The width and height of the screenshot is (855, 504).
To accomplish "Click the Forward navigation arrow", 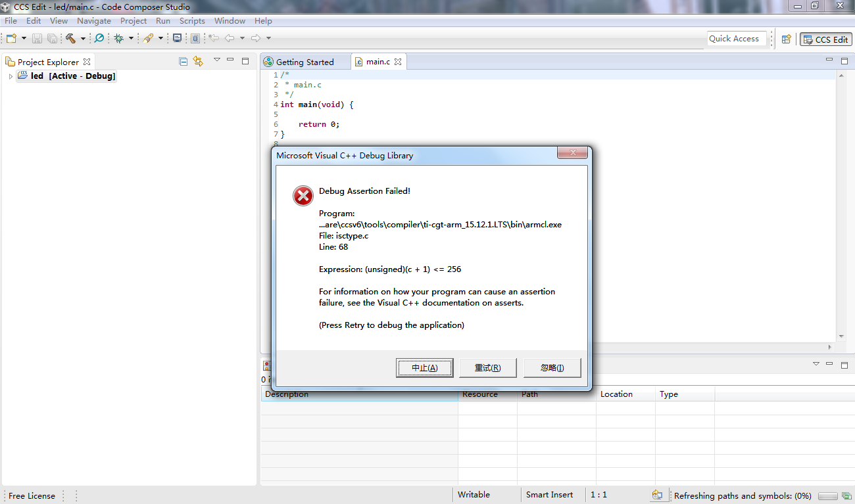I will tap(256, 39).
